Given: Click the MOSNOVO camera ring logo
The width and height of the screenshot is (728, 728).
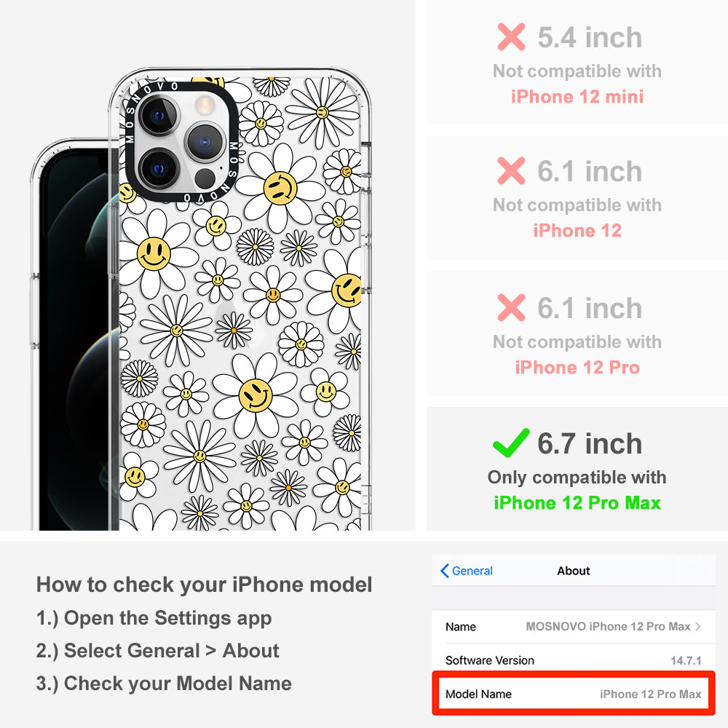Looking at the screenshot, I should tap(181, 142).
